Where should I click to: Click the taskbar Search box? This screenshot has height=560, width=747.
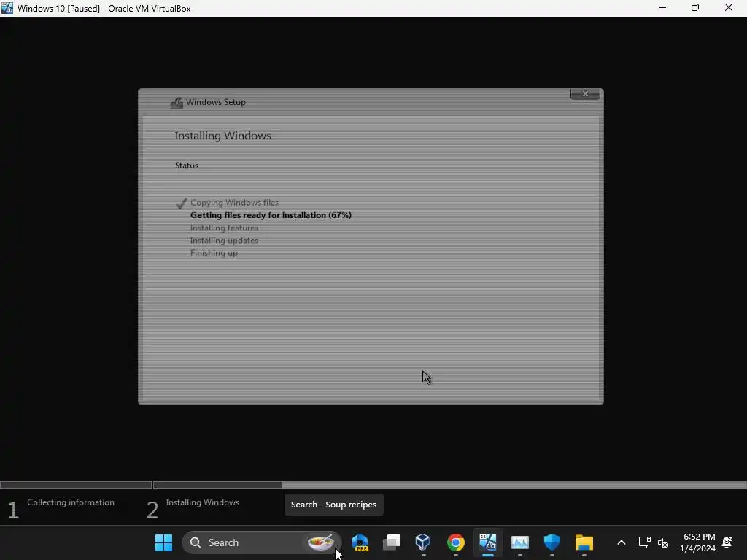coord(262,542)
